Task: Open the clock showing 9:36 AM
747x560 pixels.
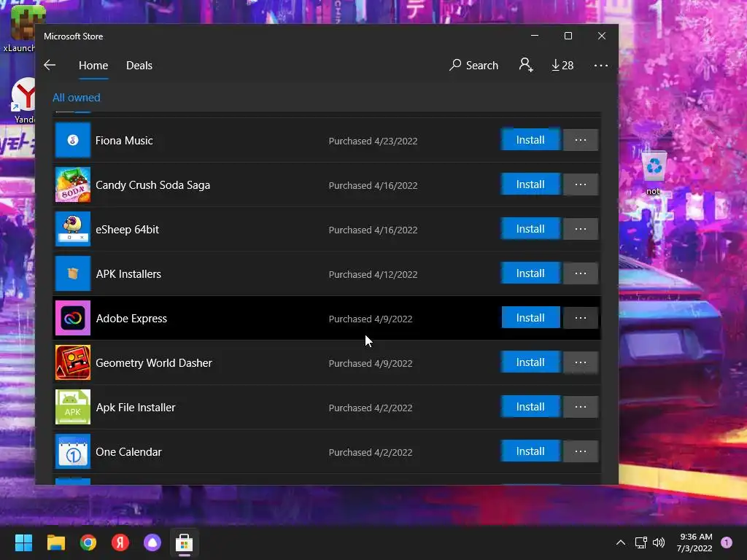Action: (694, 542)
